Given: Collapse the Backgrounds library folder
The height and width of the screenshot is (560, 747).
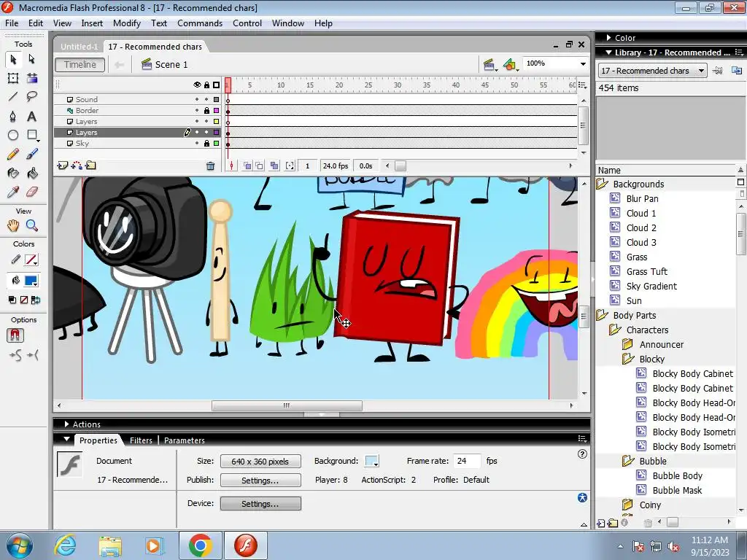Looking at the screenshot, I should (x=602, y=184).
